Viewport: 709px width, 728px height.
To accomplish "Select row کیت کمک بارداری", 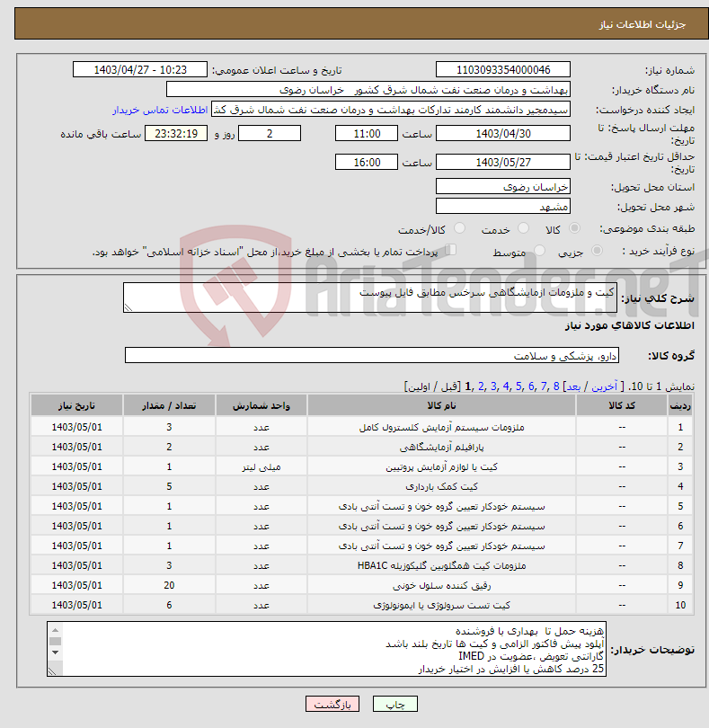I will (x=362, y=486).
